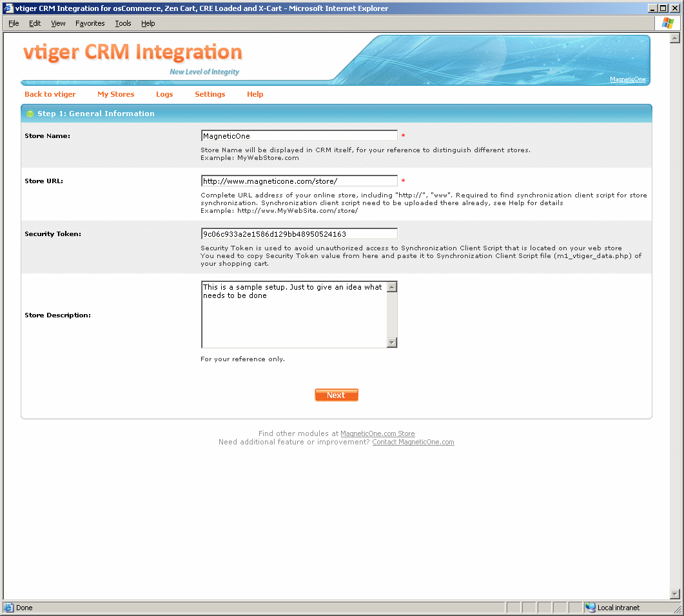Click the Store URL: label
This screenshot has width=684, height=616.
[x=44, y=181]
